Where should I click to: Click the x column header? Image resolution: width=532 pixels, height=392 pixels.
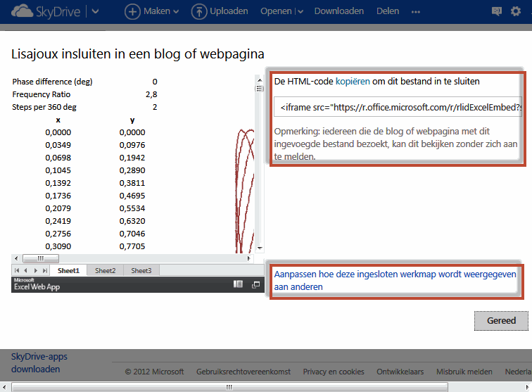coord(58,120)
